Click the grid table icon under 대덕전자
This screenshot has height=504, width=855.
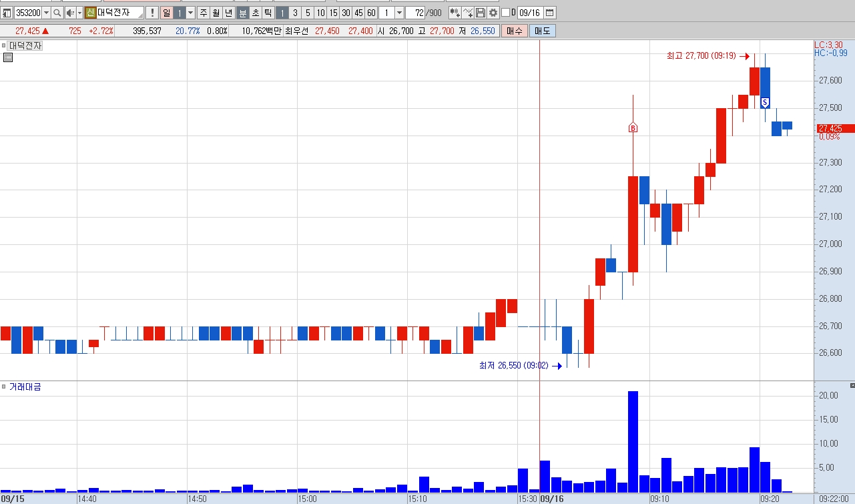click(x=8, y=57)
